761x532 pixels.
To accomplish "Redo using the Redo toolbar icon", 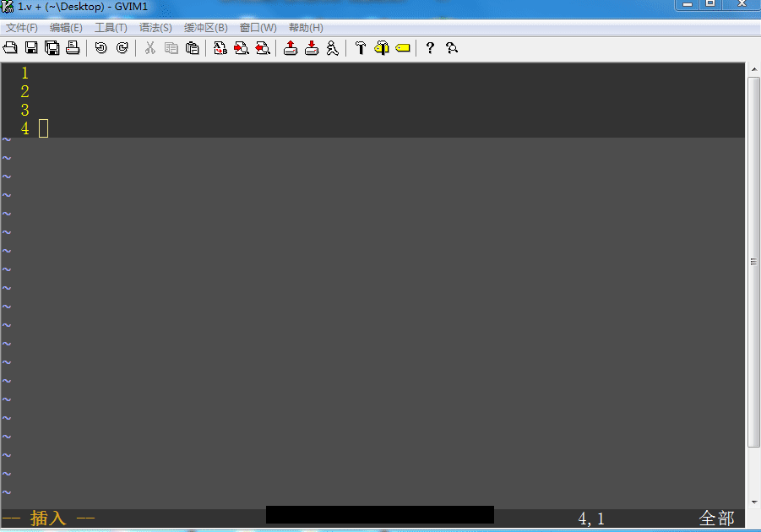I will point(122,47).
